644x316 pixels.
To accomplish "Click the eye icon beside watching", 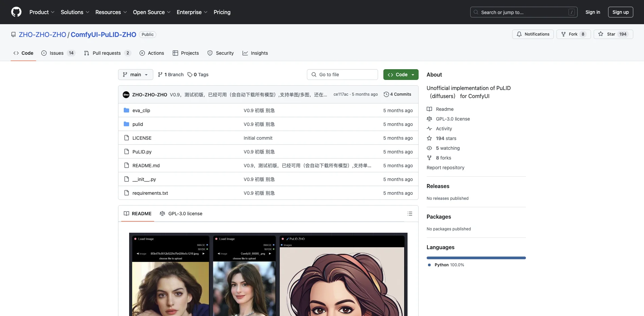I will click(429, 148).
